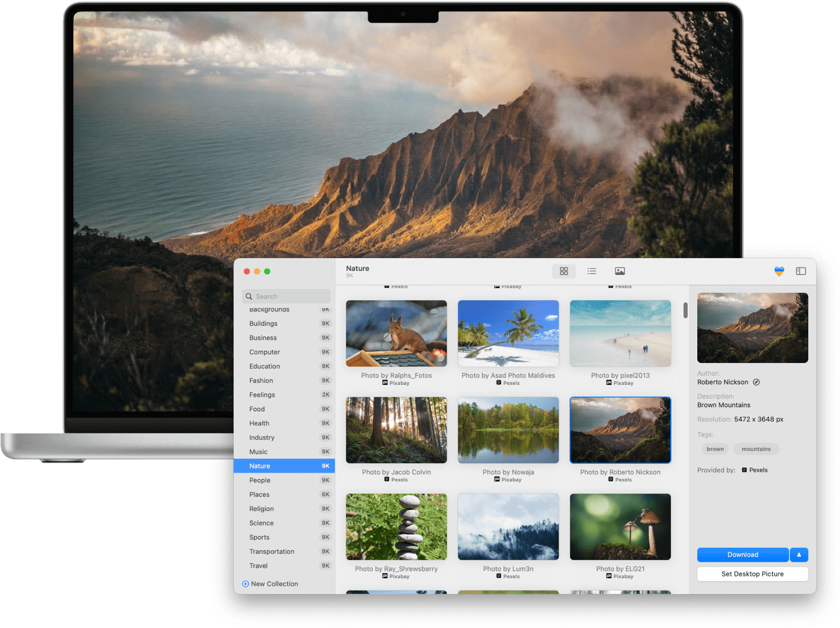
Task: Open the Download options arrow
Action: click(x=799, y=555)
